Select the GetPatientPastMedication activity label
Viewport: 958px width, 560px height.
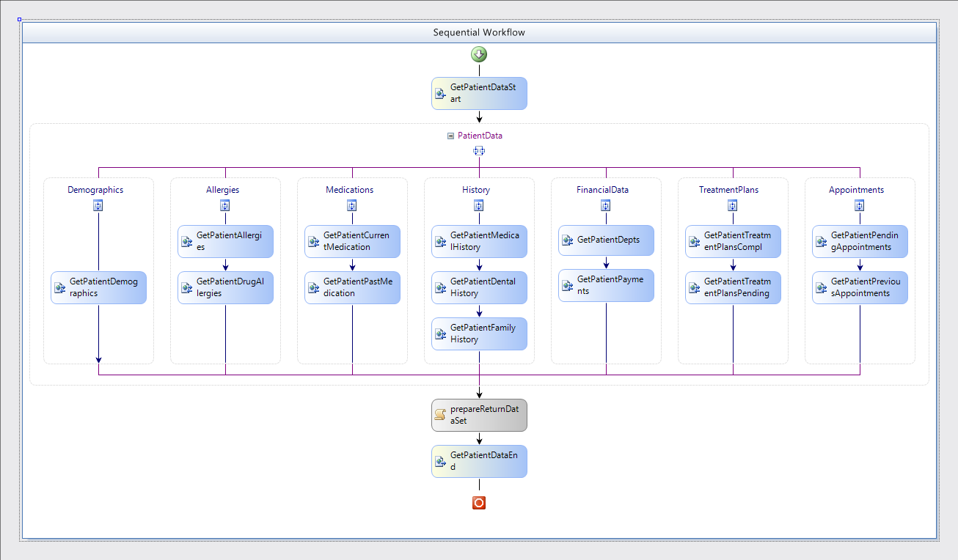(x=357, y=287)
